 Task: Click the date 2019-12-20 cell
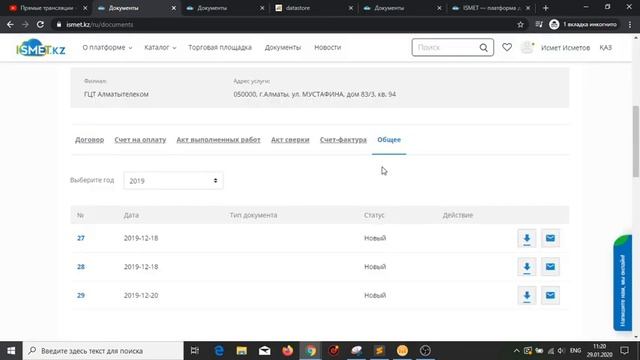click(x=141, y=295)
